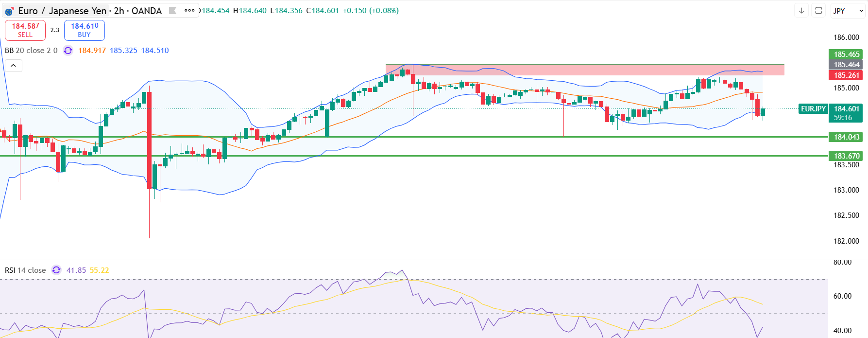Click the RSI indicator refresh icon
The image size is (868, 338).
pos(56,270)
